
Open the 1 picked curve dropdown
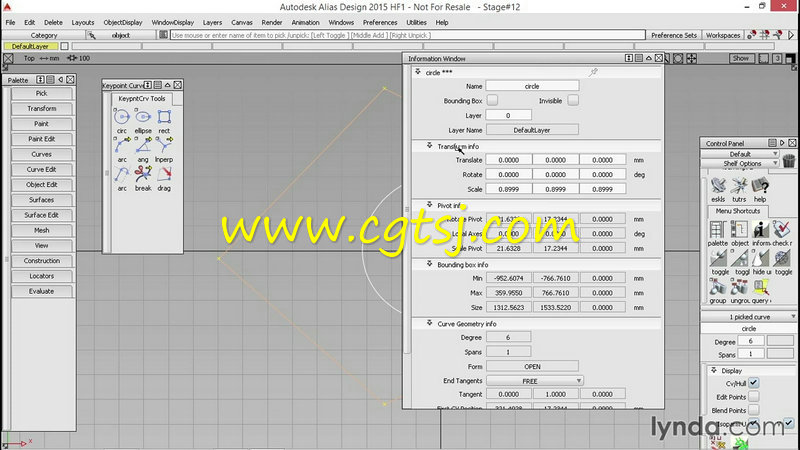coord(749,317)
